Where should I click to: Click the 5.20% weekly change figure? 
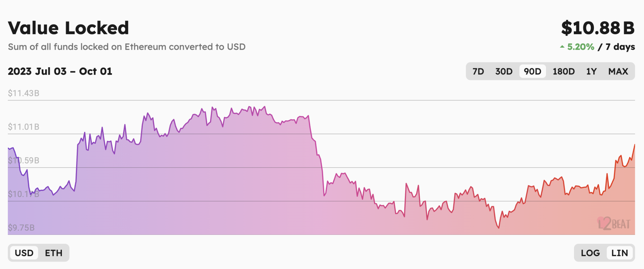[581, 47]
